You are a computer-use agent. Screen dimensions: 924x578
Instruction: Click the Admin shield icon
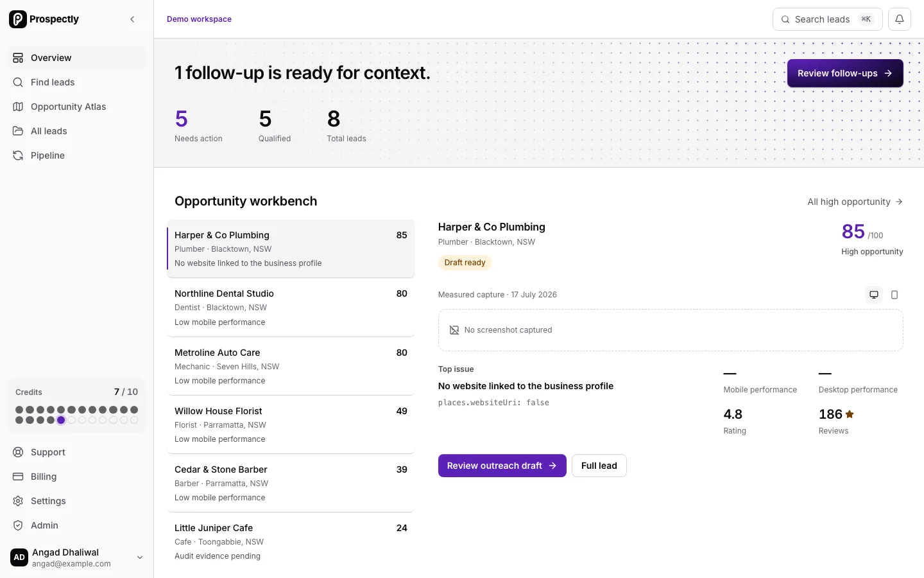click(18, 525)
